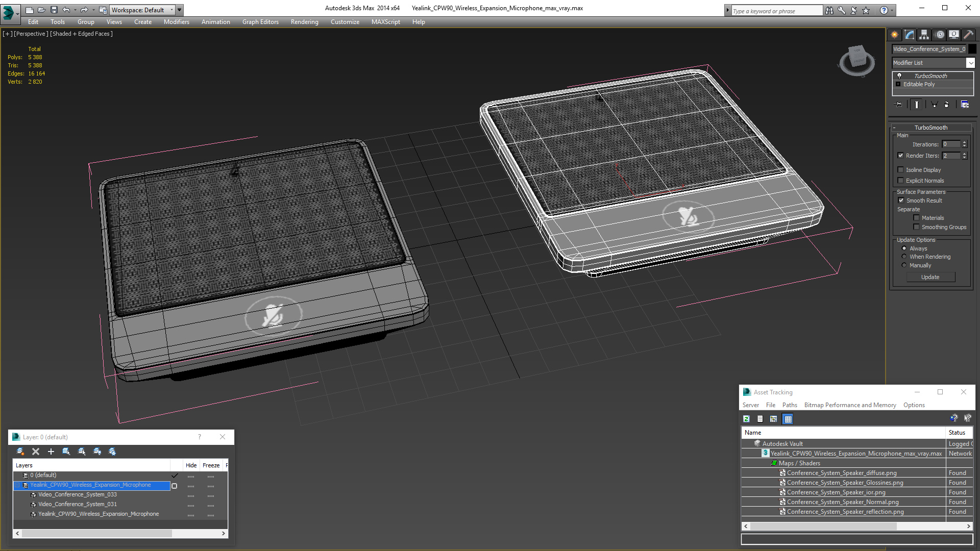Toggle the Pin Stack icon
Viewport: 980px width, 551px height.
[x=899, y=105]
